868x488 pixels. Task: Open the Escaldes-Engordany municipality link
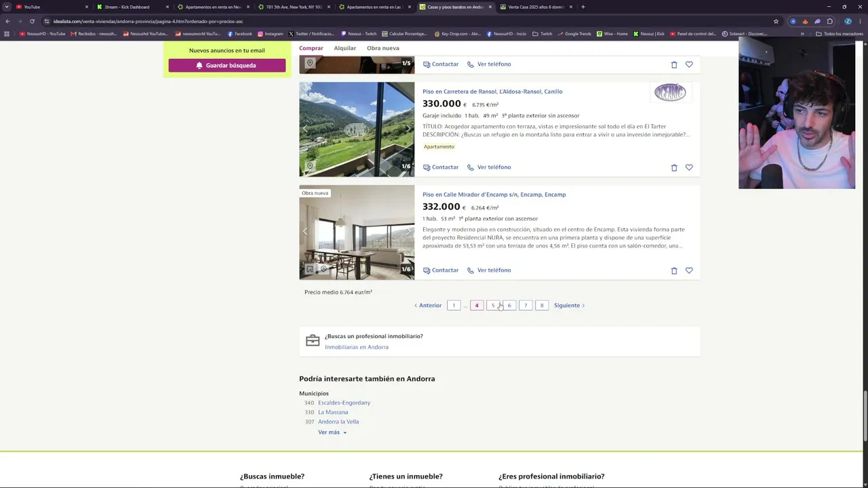[344, 403]
